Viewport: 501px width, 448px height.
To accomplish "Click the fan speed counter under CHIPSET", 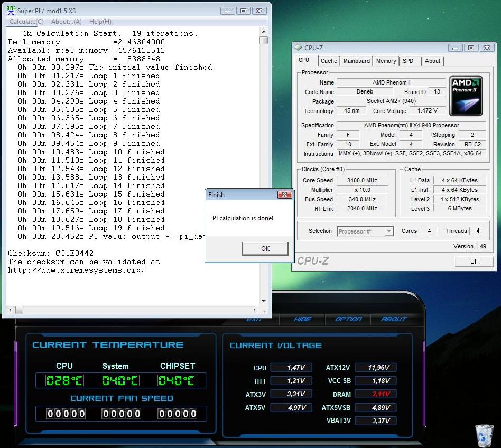I will click(178, 414).
